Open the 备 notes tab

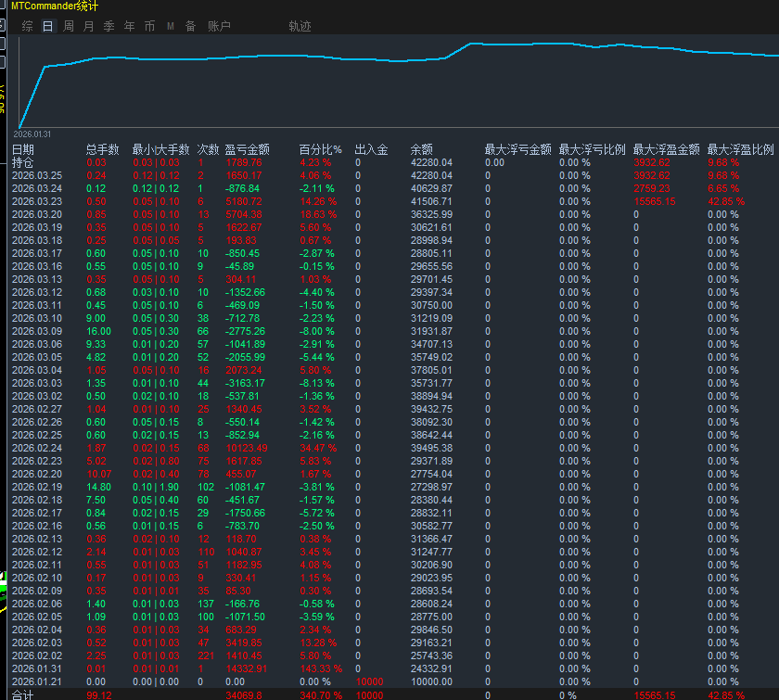coord(190,26)
